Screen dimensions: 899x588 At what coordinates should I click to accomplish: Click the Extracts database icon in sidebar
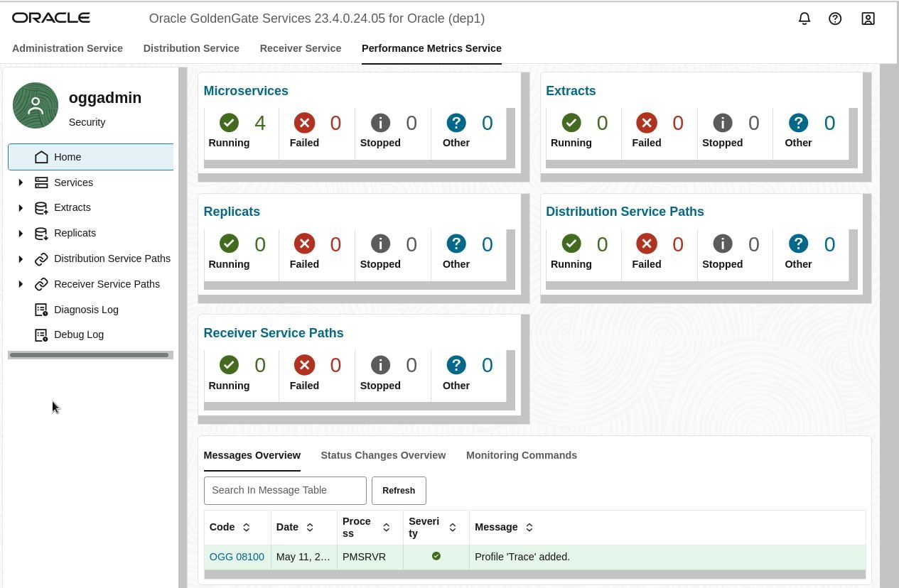click(41, 207)
